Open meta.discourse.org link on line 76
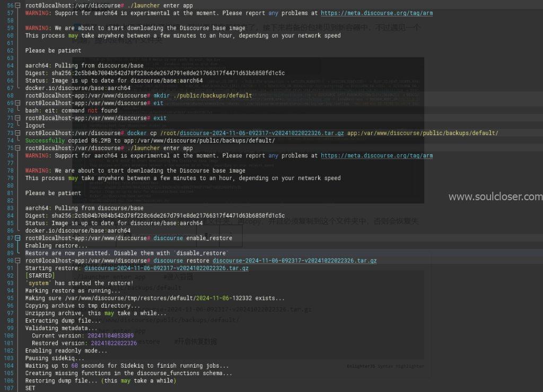Screen dimensions: 543x392 coord(376,156)
